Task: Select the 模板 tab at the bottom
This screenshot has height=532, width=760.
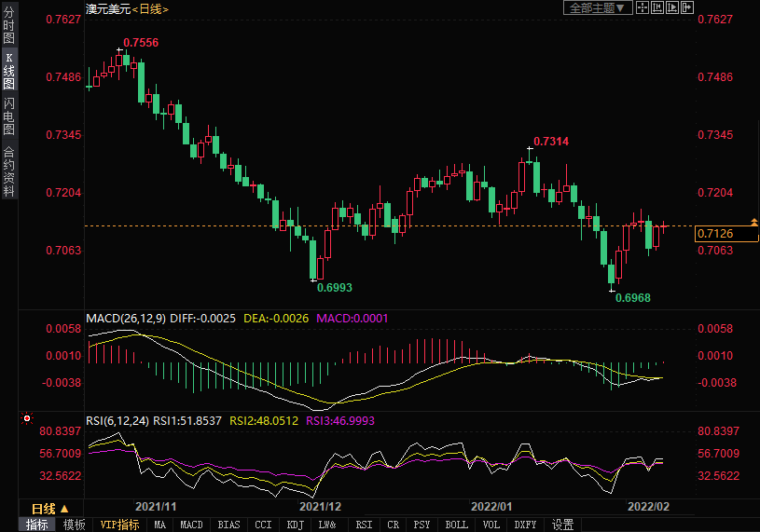Action: (x=74, y=525)
